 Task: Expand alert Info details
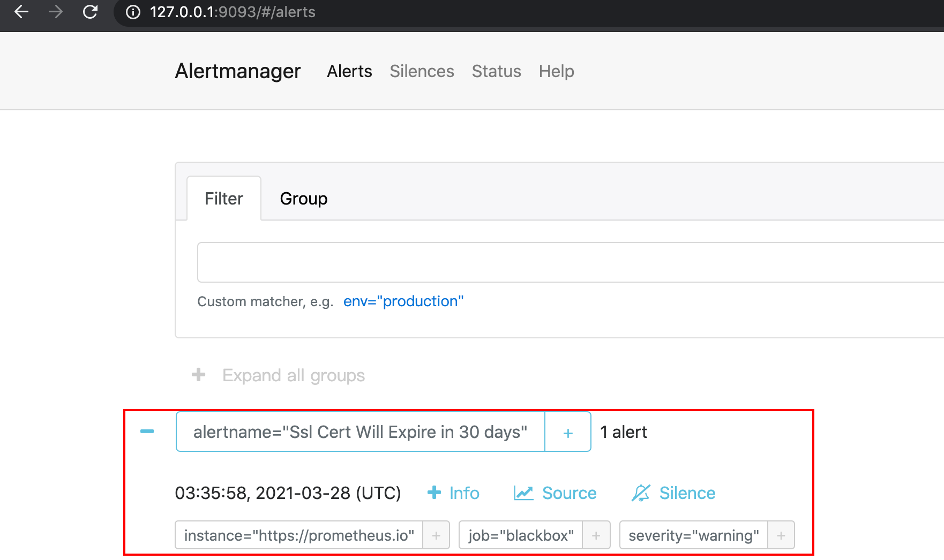453,493
